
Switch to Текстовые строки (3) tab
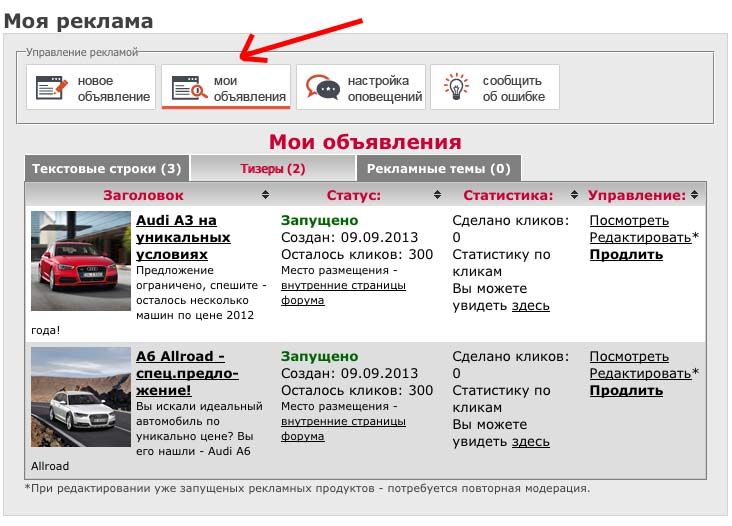pyautogui.click(x=107, y=168)
